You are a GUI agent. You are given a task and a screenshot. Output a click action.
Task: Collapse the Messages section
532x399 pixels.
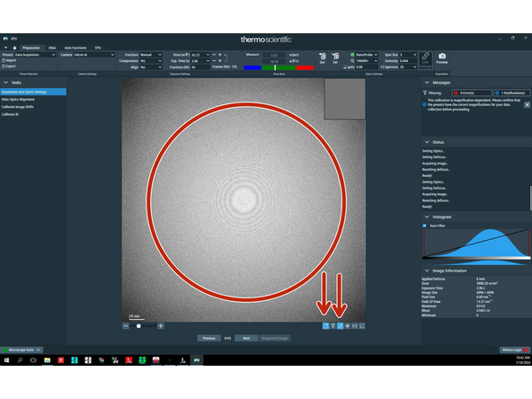(427, 83)
